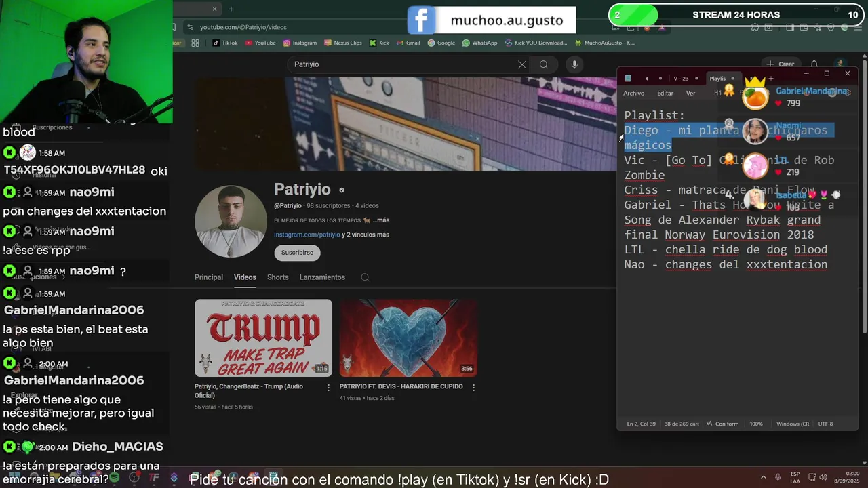This screenshot has height=488, width=868.
Task: Open the MuchoAuGusto Kick bookmark
Action: (x=605, y=43)
